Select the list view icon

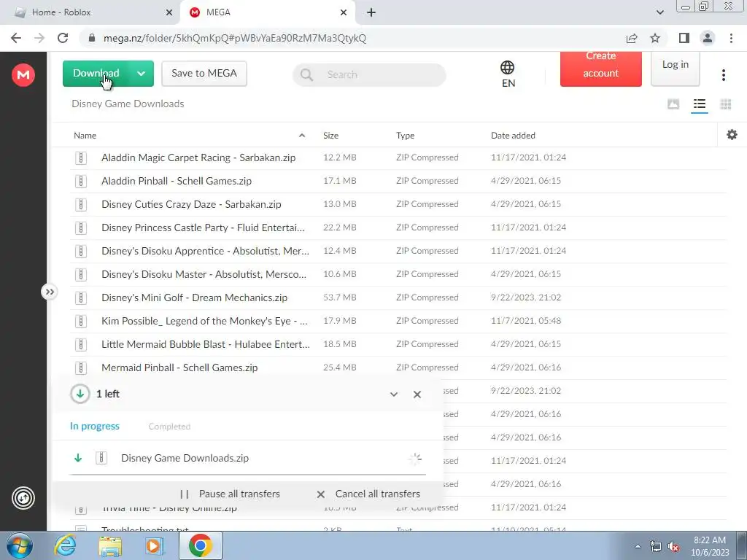[x=700, y=104]
